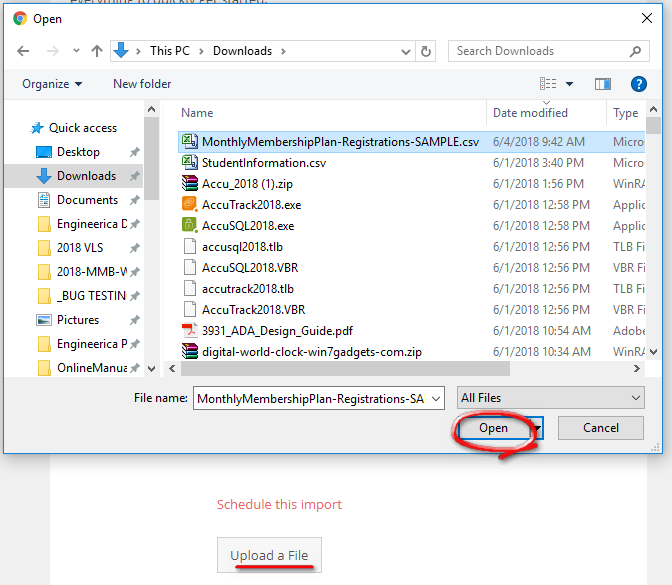Sort files by Name column
The width and height of the screenshot is (672, 585).
click(197, 113)
